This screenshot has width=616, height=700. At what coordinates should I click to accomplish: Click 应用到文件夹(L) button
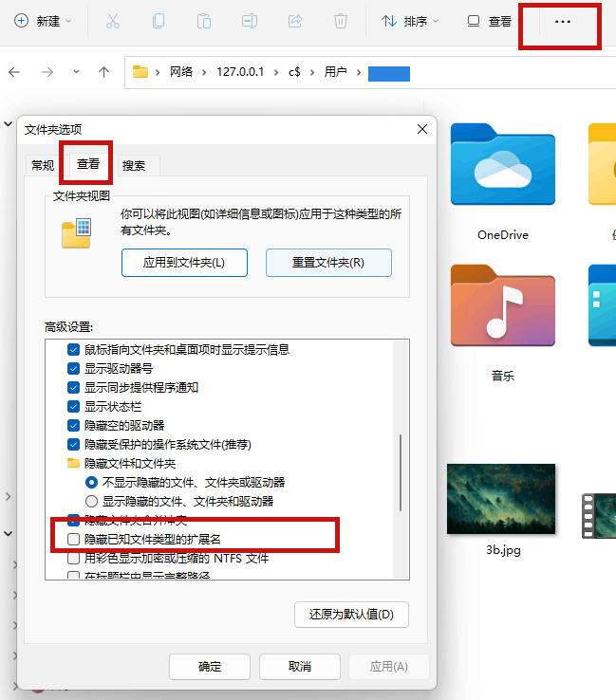(184, 263)
